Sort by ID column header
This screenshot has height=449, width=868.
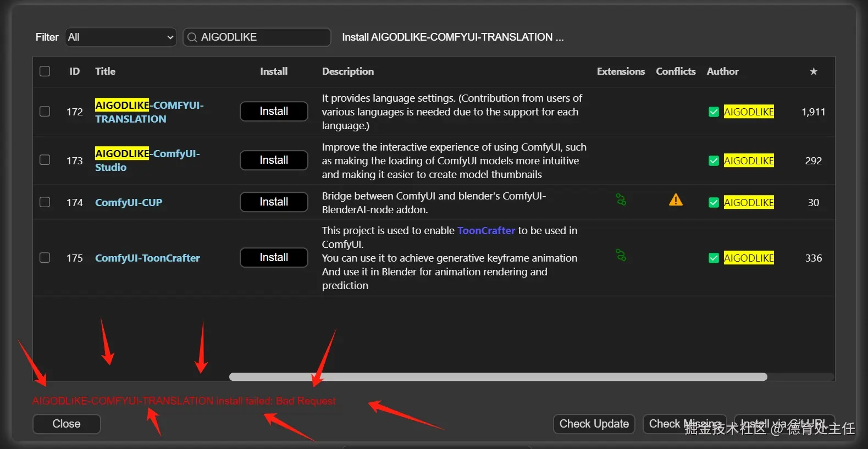click(75, 71)
